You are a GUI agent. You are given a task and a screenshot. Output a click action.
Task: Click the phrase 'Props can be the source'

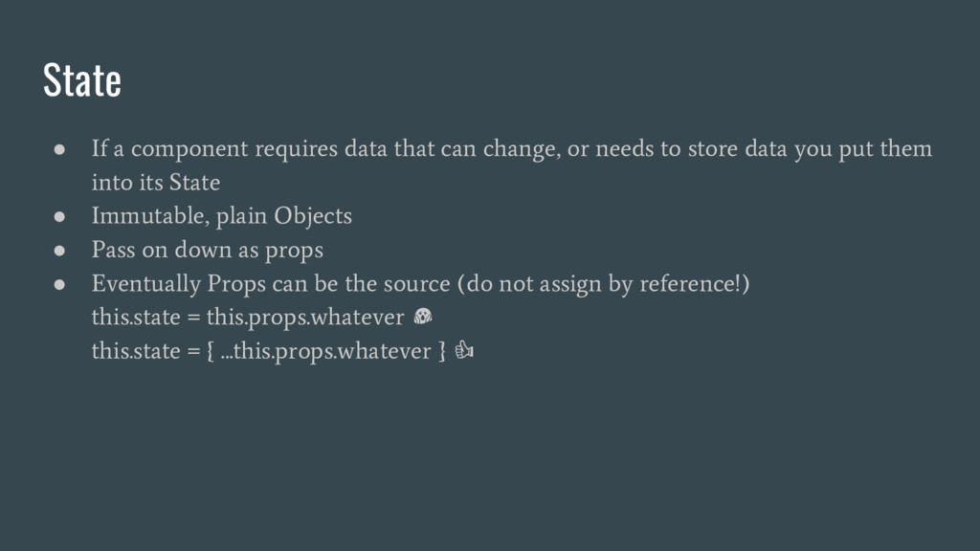(x=329, y=284)
